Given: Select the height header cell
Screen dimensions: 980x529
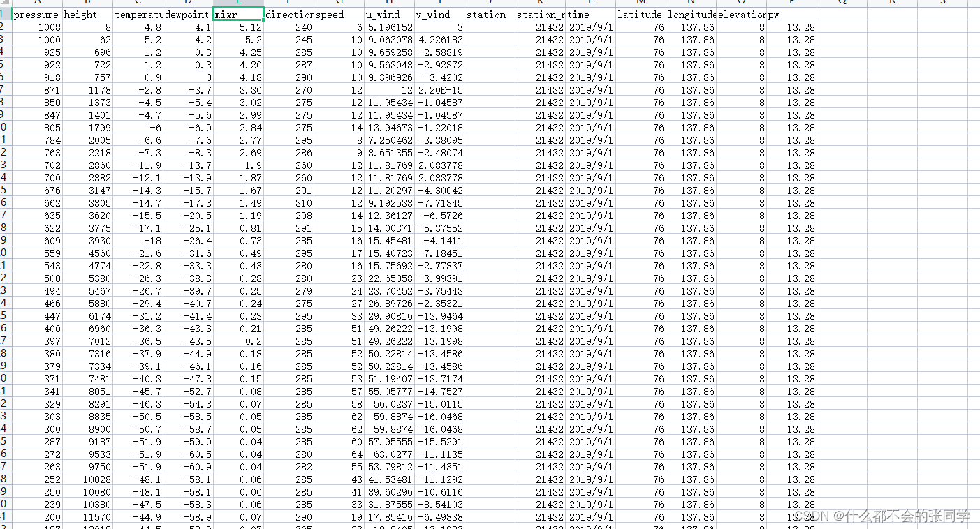Looking at the screenshot, I should 87,15.
